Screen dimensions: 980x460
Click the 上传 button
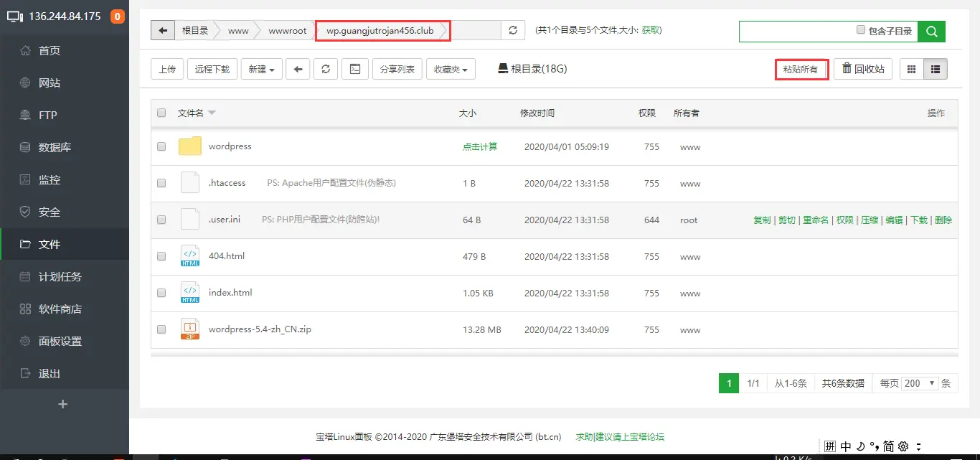pos(167,69)
